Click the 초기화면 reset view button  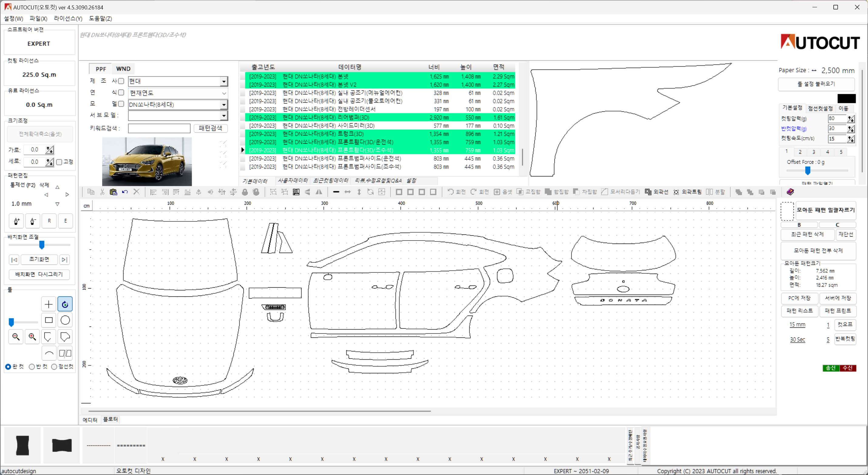39,260
